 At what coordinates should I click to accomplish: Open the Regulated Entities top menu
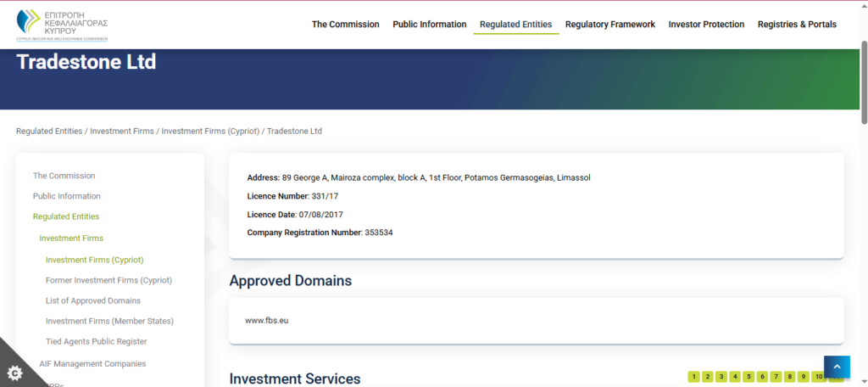(x=515, y=25)
